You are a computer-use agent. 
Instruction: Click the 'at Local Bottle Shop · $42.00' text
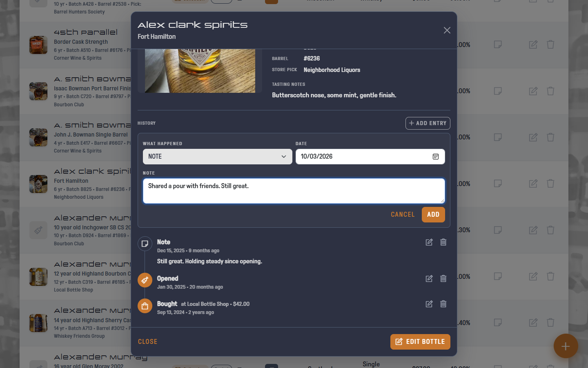[215, 304]
